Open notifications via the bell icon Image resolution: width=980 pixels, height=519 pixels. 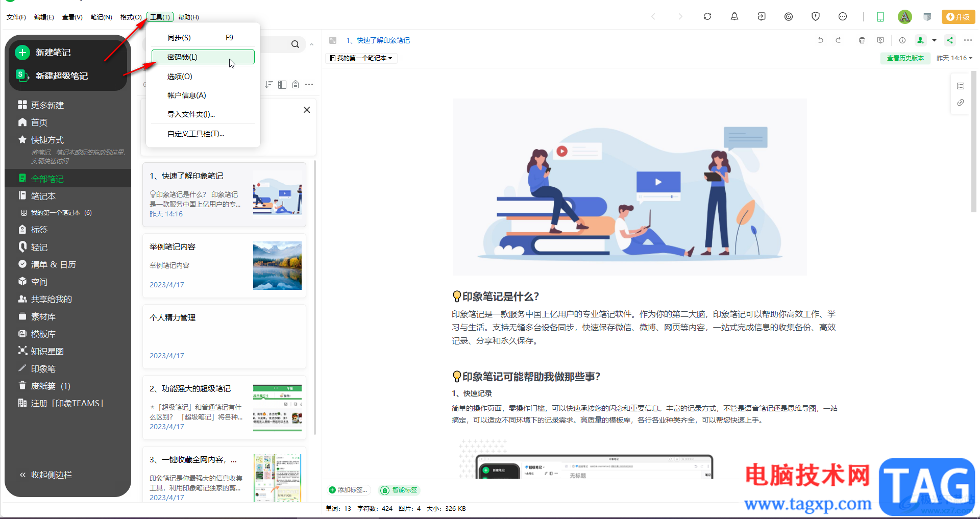[x=734, y=16]
